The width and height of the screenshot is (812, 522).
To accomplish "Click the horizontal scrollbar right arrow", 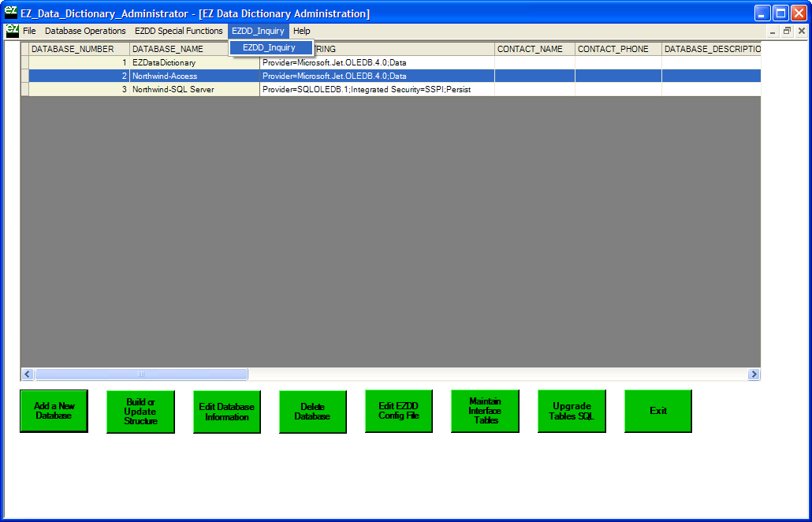I will [x=754, y=375].
